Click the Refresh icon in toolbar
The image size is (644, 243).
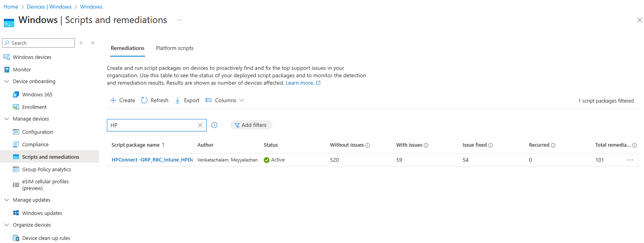point(144,100)
